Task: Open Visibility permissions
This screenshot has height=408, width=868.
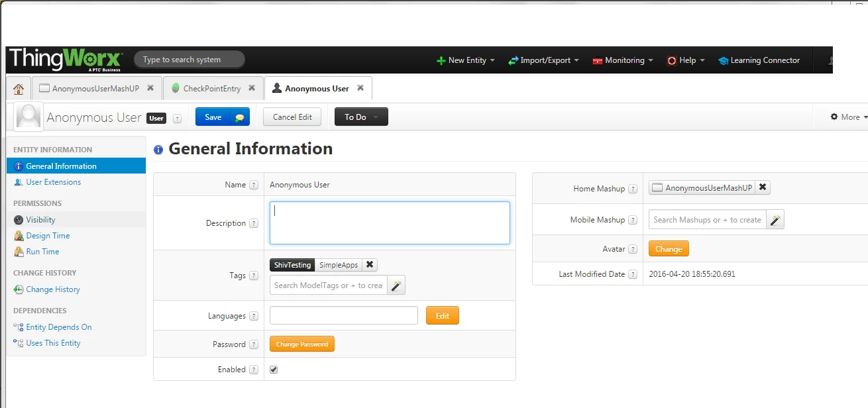Action: (41, 220)
